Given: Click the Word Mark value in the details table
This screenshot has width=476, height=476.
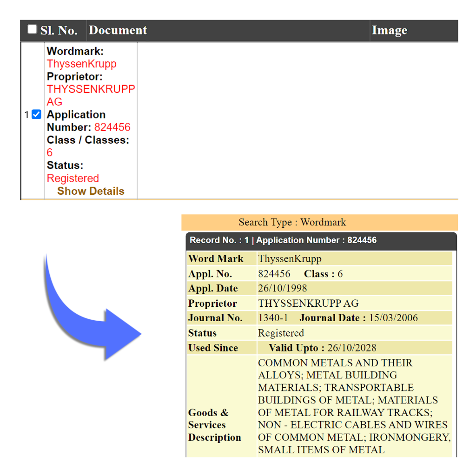Looking at the screenshot, I should point(290,259).
